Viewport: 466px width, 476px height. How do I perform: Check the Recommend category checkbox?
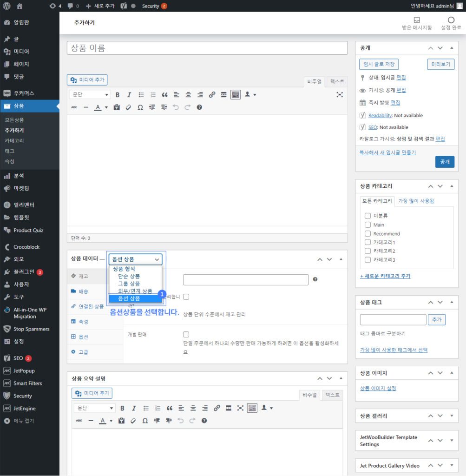tap(368, 233)
